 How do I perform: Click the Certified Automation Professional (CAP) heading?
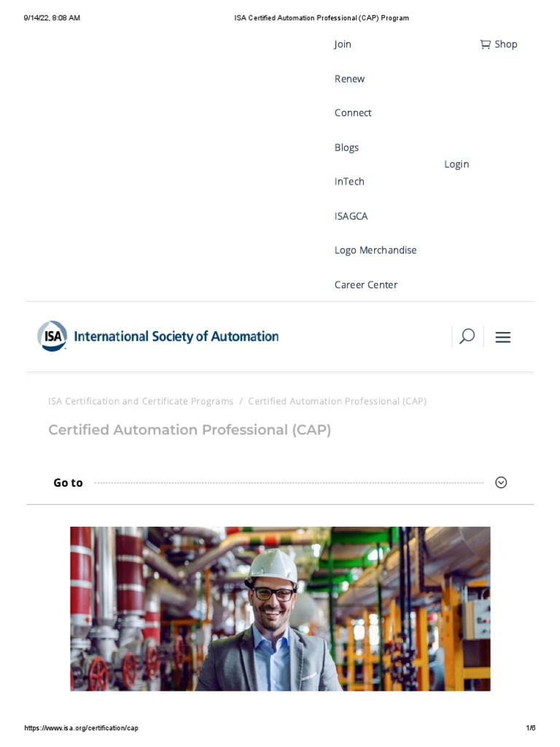pos(190,430)
